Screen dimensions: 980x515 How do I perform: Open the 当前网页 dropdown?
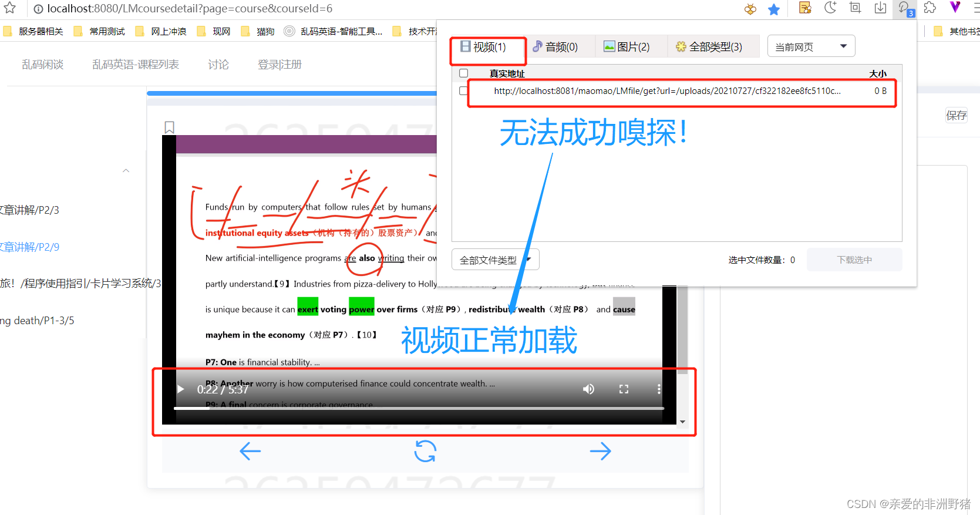click(811, 46)
